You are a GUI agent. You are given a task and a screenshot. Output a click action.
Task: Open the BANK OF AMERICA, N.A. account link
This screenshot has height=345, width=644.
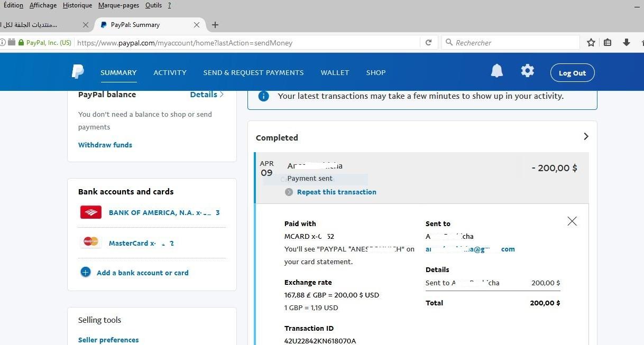164,212
